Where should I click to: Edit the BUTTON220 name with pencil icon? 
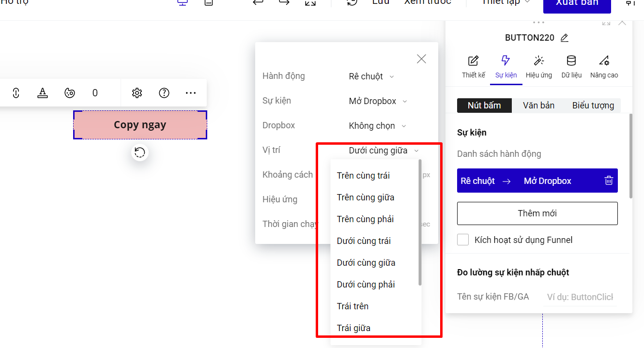[x=564, y=38]
